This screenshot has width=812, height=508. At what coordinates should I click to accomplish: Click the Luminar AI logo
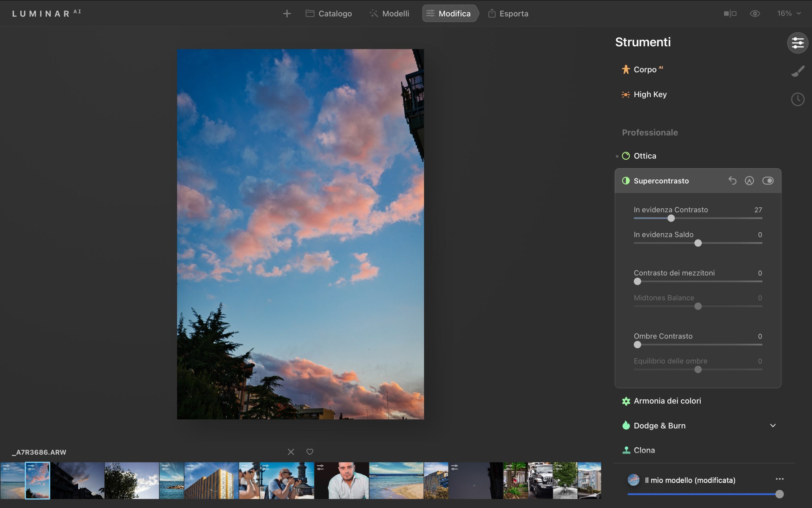tap(47, 13)
